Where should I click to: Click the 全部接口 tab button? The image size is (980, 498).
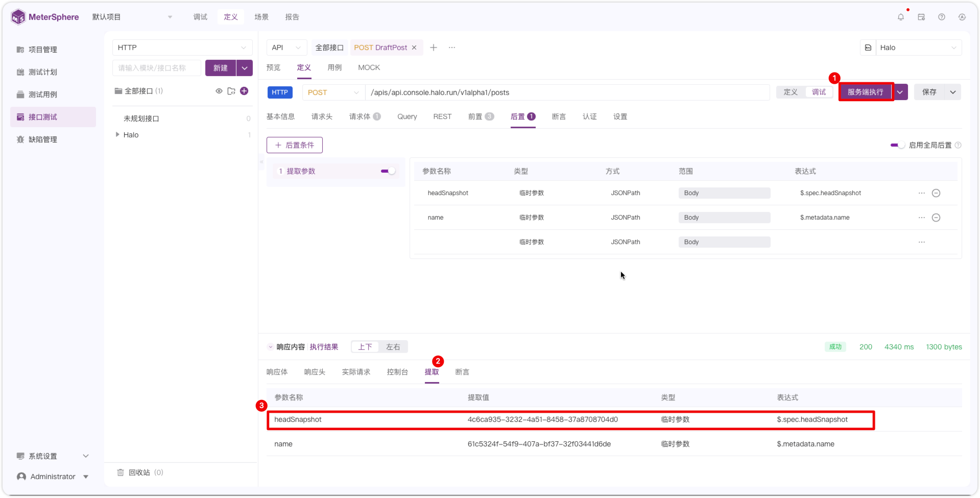[x=329, y=48]
